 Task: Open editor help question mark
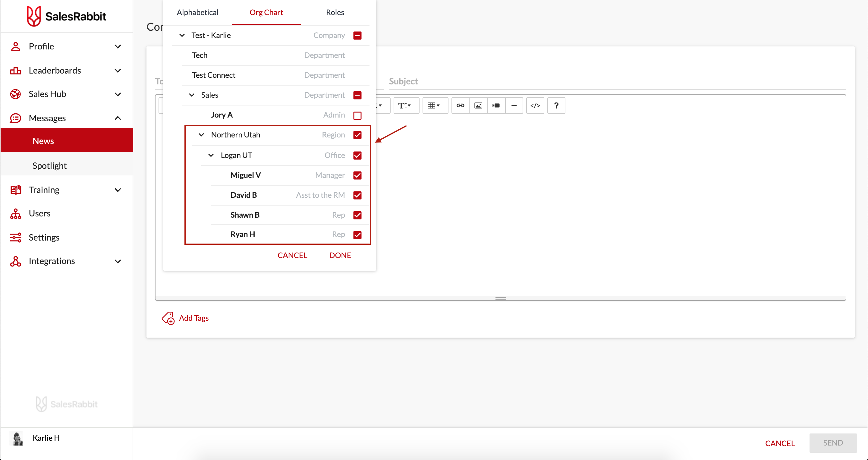(556, 106)
